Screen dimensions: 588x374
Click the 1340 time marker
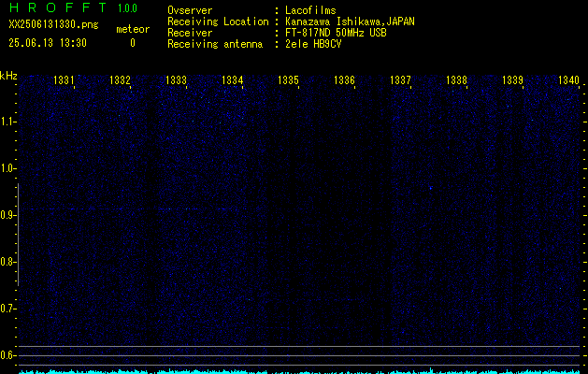point(568,79)
